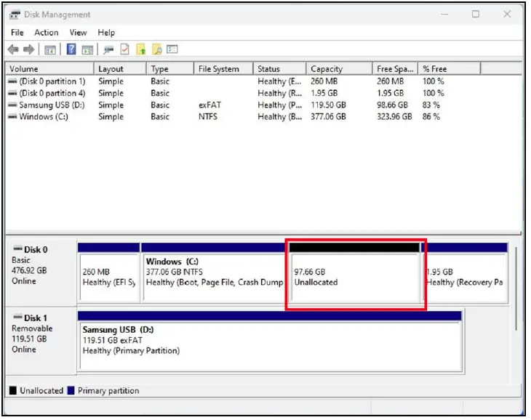Click the document with red checkmark icon
The height and width of the screenshot is (420, 531).
click(x=124, y=49)
